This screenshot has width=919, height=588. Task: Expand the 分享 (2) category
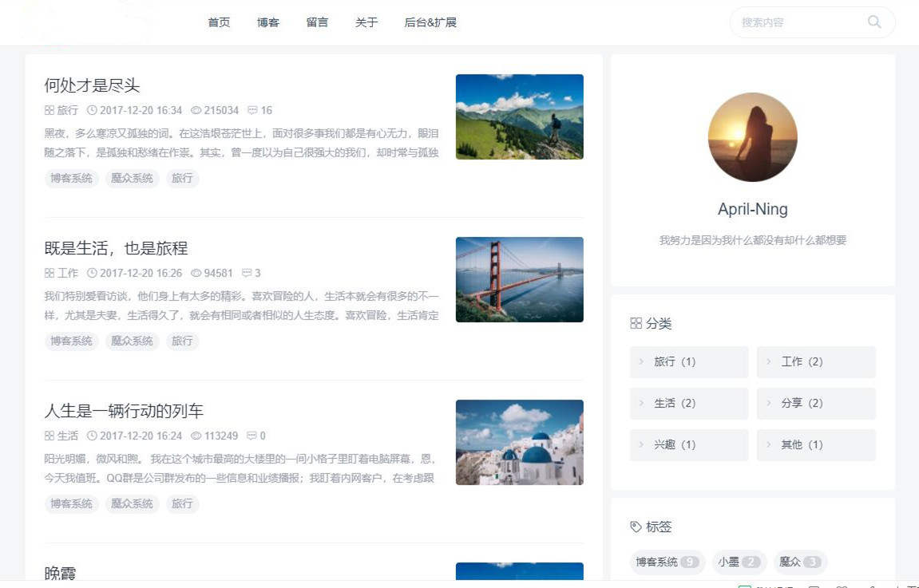click(817, 404)
